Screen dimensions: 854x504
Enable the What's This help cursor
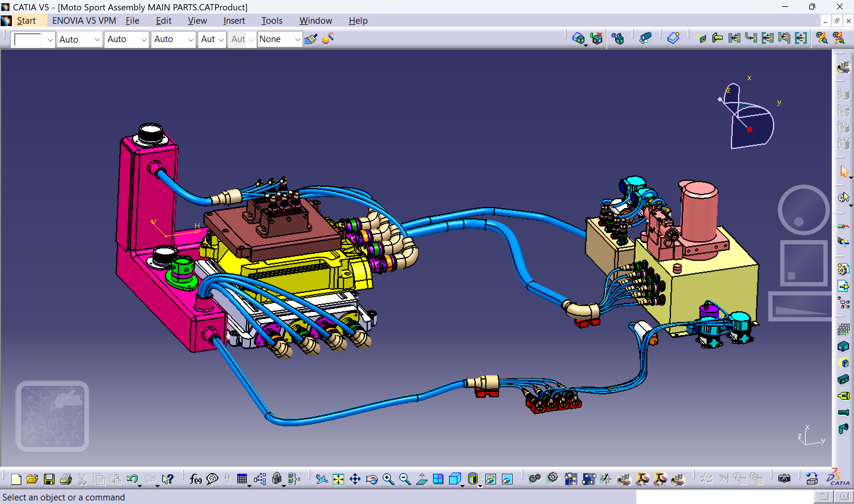click(168, 479)
